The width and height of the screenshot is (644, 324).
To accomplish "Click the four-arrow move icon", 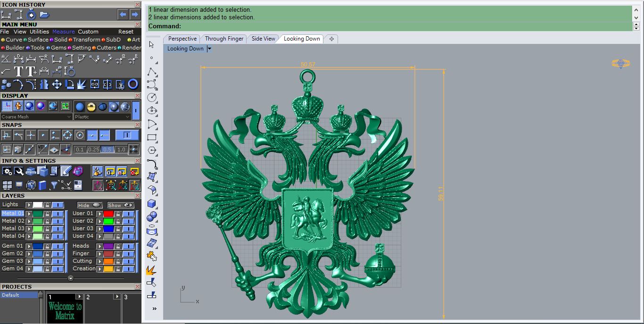I will click(57, 84).
